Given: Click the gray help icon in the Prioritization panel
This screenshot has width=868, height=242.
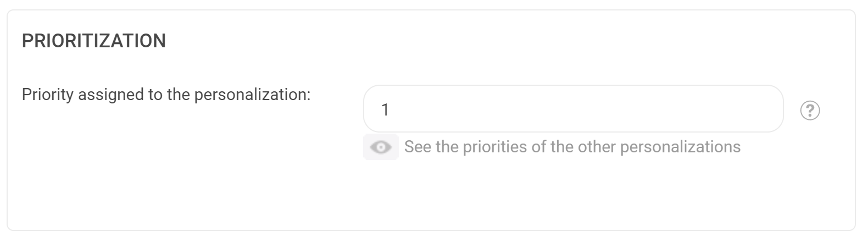Looking at the screenshot, I should click(810, 111).
